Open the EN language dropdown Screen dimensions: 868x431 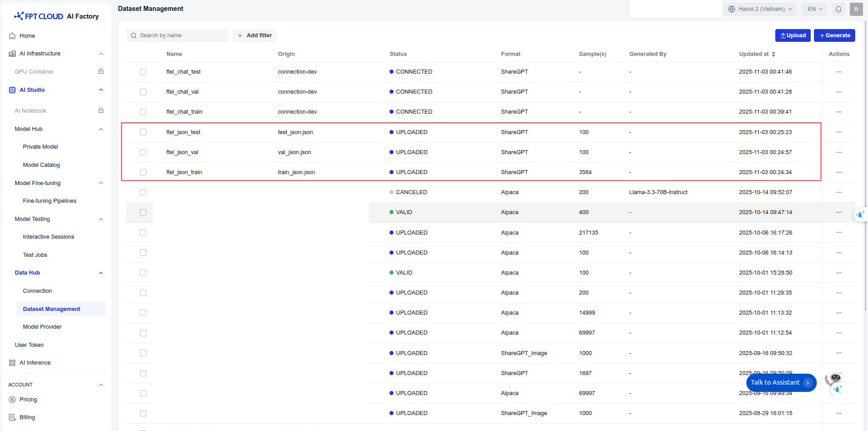815,9
